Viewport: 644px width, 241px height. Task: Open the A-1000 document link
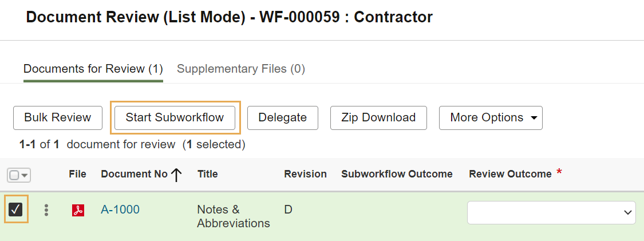tap(120, 210)
